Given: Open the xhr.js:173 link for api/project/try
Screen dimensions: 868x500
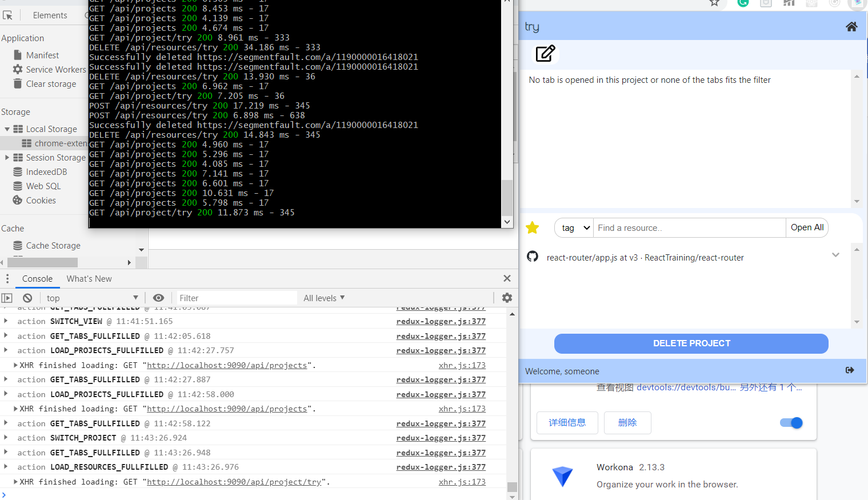Looking at the screenshot, I should pos(462,482).
